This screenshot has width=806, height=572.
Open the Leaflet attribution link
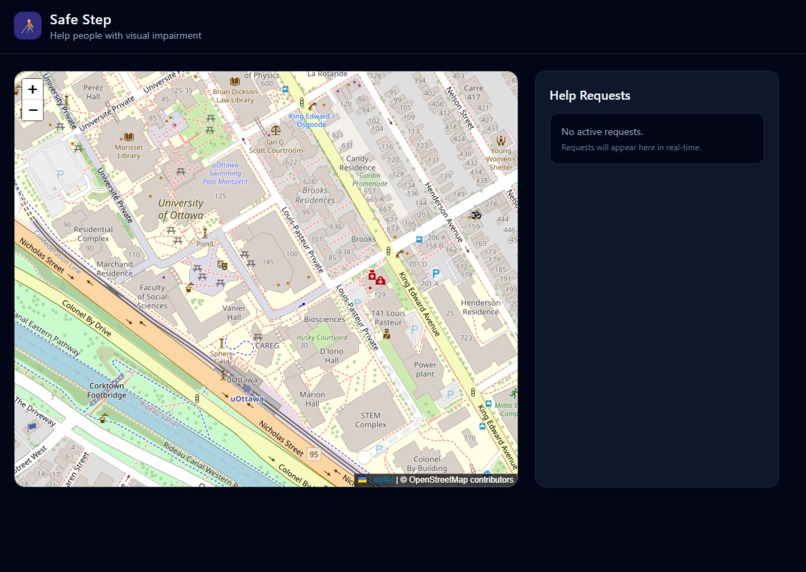pos(381,479)
